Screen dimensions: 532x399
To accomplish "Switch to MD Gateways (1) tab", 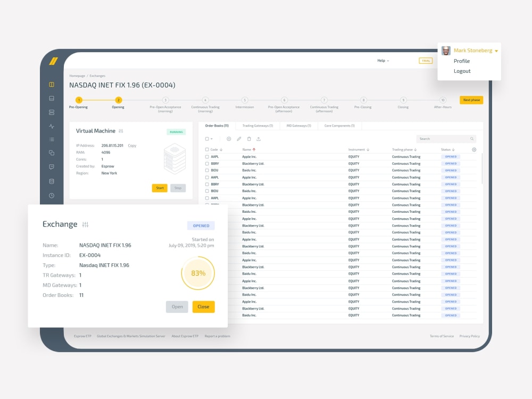I will point(298,126).
